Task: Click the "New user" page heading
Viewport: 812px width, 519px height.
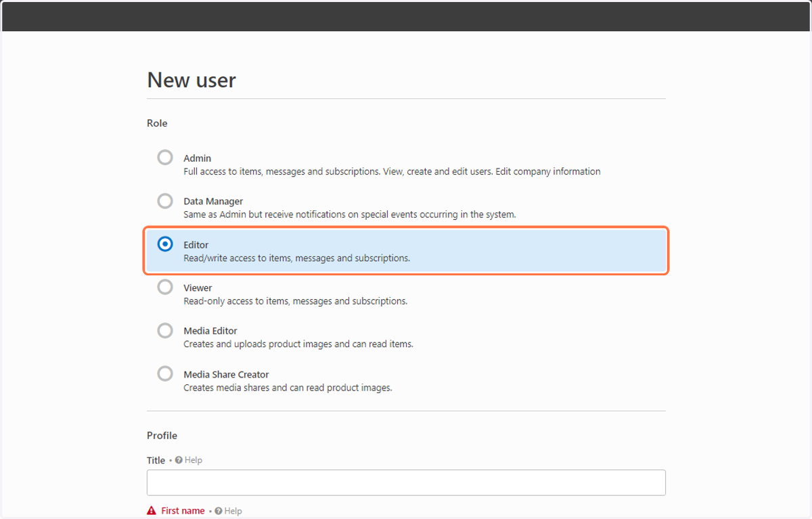Action: (191, 80)
